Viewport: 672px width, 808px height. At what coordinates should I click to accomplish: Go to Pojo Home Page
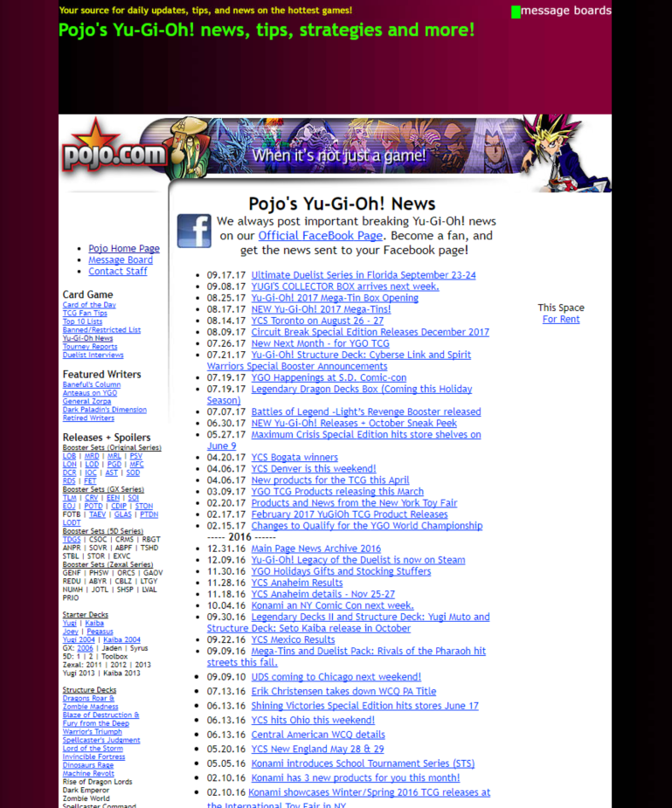pos(124,248)
